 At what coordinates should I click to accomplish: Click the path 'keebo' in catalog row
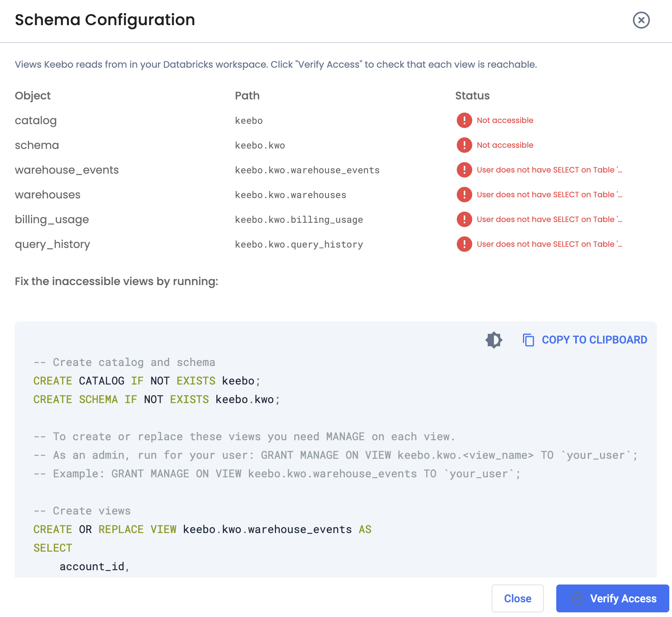pos(249,121)
